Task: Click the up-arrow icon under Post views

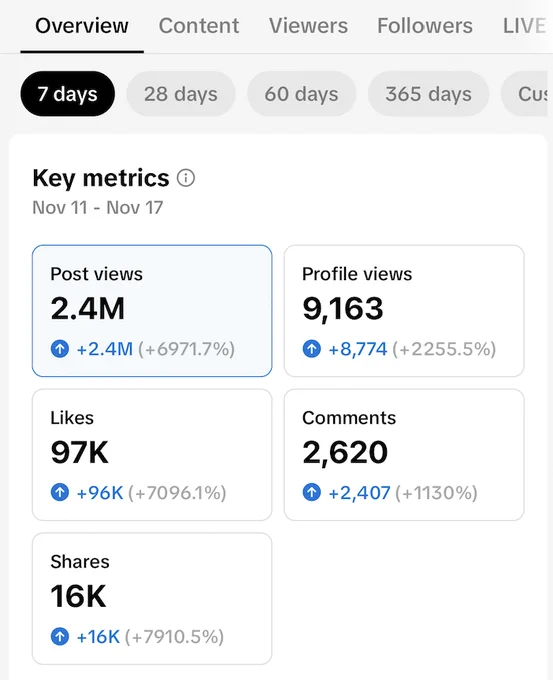Action: pyautogui.click(x=60, y=349)
